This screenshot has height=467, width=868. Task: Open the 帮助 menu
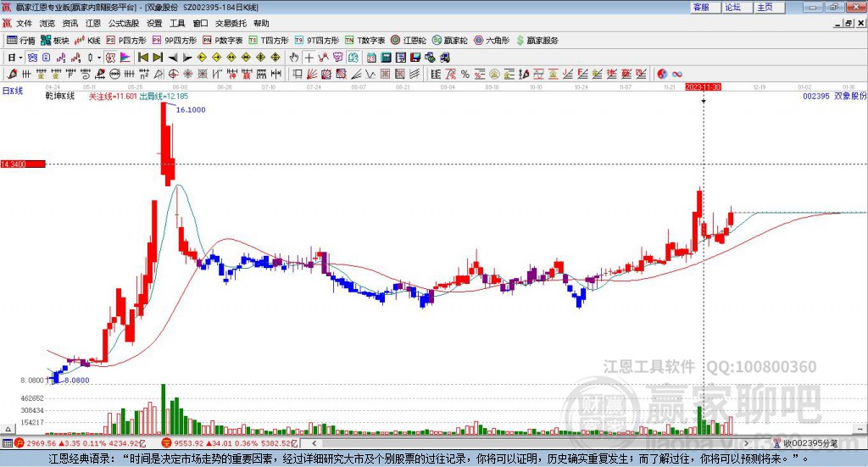(261, 23)
